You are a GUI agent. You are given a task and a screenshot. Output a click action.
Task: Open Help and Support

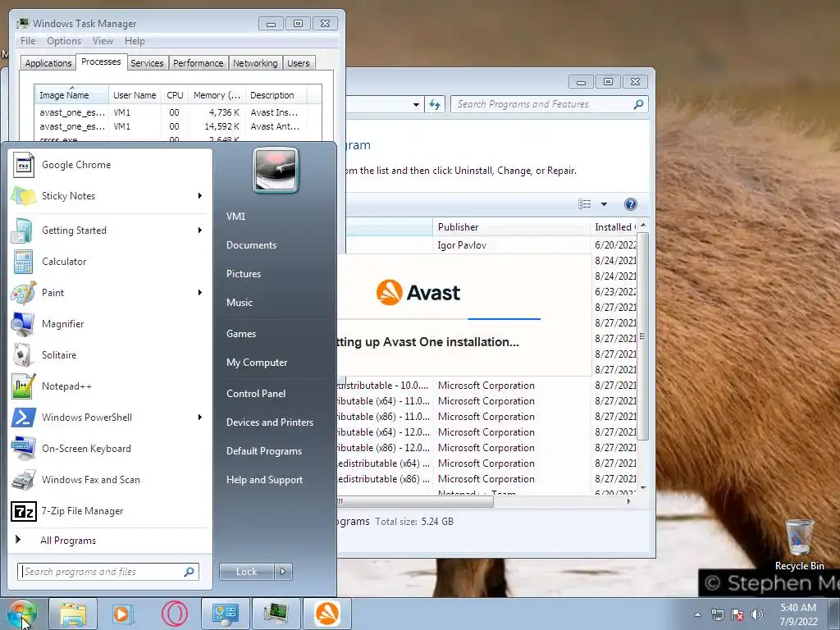[265, 480]
